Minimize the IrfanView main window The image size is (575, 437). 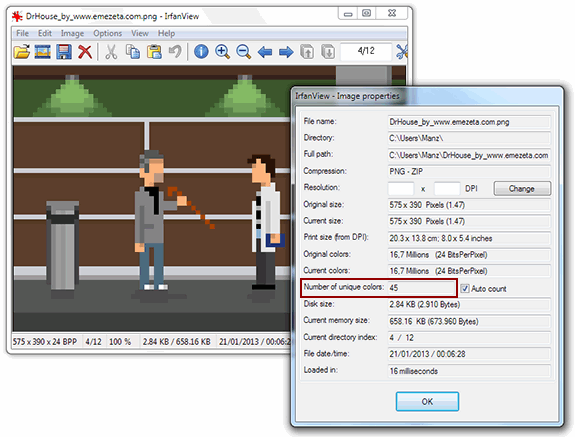[x=348, y=14]
